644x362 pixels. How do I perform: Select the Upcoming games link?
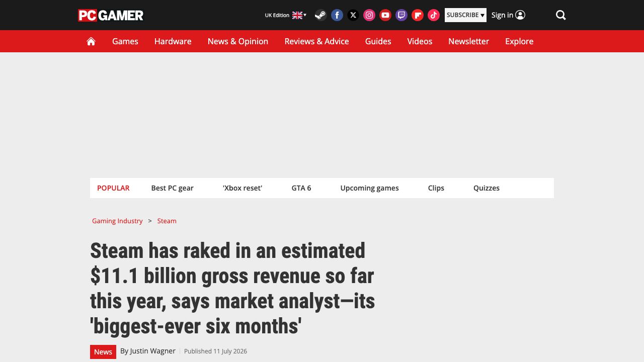(x=370, y=188)
